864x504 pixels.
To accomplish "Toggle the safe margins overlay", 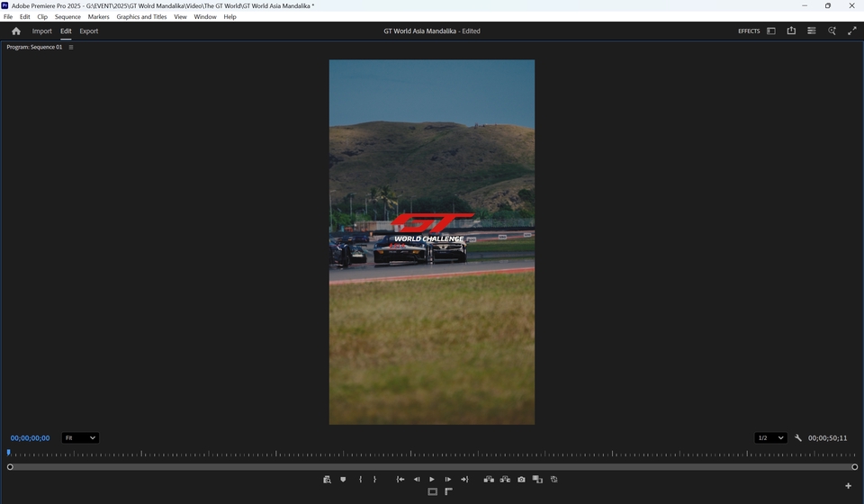I will [432, 492].
